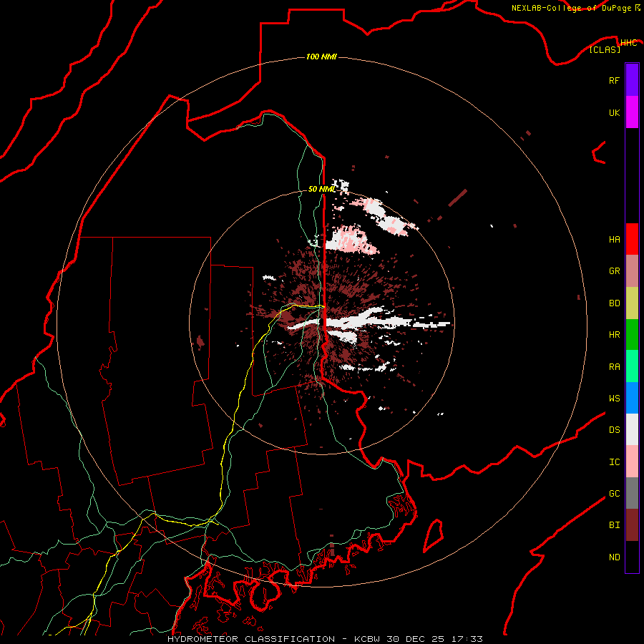Click the HYDROMETEOR CLASSIFICATION title text

tap(251, 639)
